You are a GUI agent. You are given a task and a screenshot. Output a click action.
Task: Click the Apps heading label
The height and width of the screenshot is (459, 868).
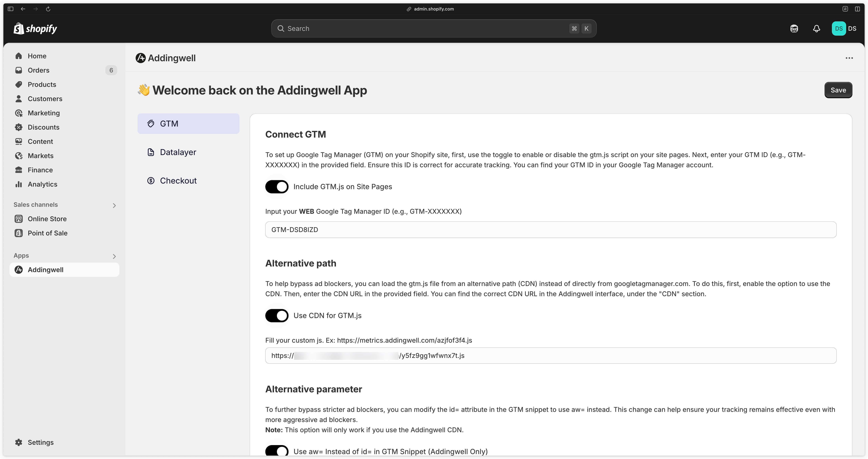click(21, 256)
